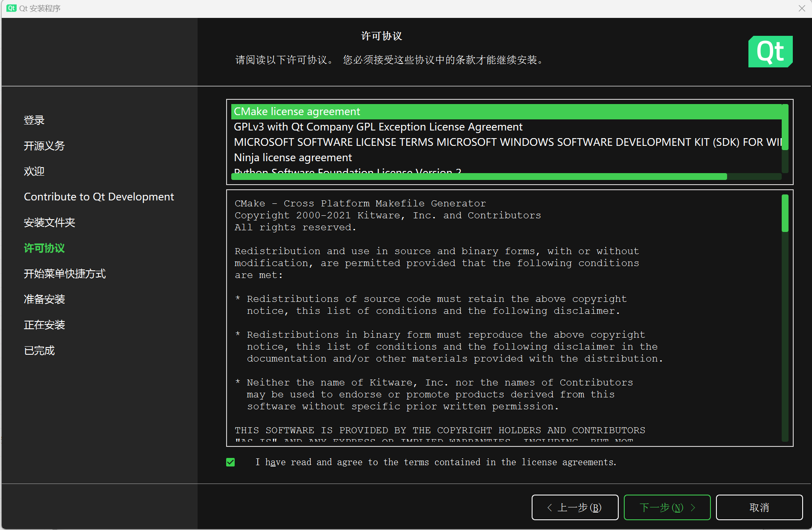The image size is (812, 530).
Task: Go back with the 上一步 button
Action: [x=575, y=507]
